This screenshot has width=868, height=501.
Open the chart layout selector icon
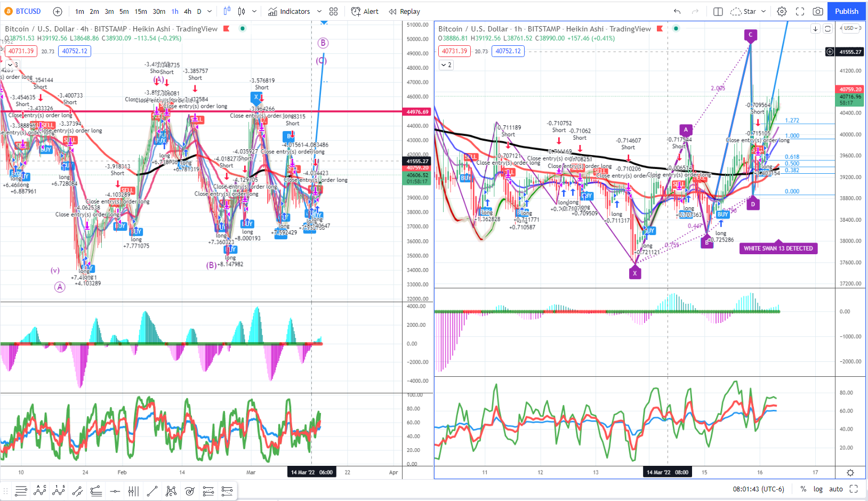click(718, 11)
